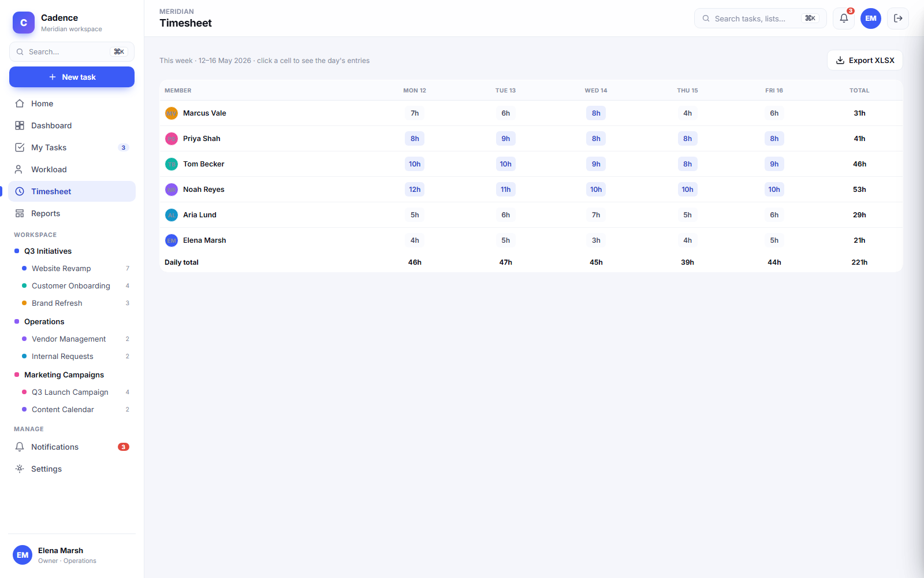The image size is (924, 578).
Task: Click Elena Marsh Friday 5h cell
Action: coord(774,240)
